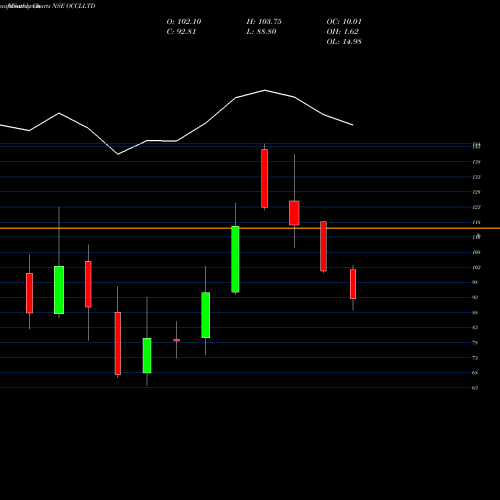The image size is (500, 500).
Task: Click the peak of the white moving average line
Action: 265,90
